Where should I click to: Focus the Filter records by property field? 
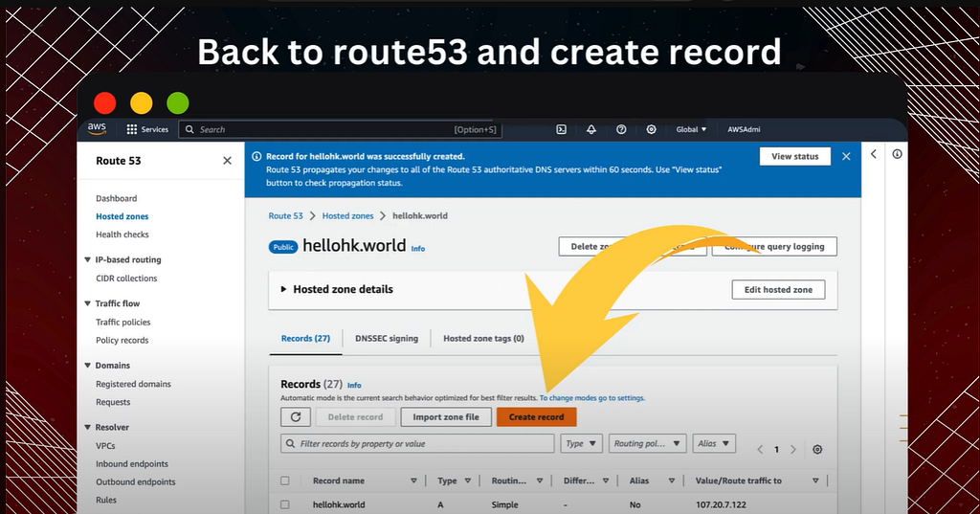(x=417, y=443)
